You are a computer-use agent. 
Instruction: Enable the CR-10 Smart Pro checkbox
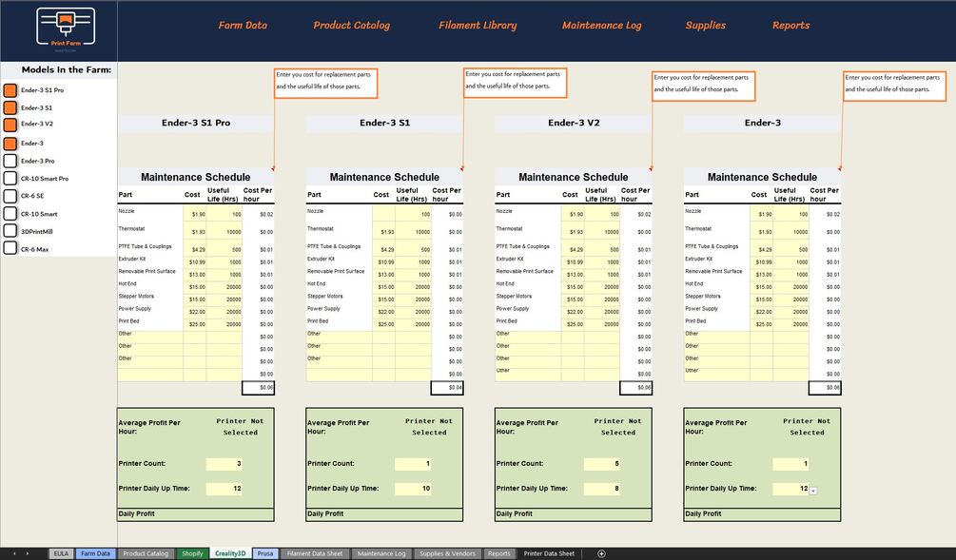tap(10, 179)
